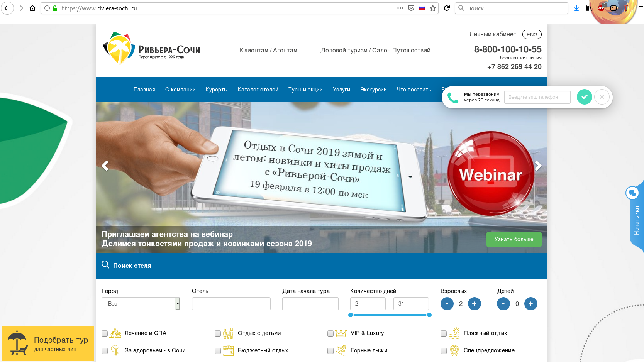Open the Туры и акции menu item

tap(305, 90)
